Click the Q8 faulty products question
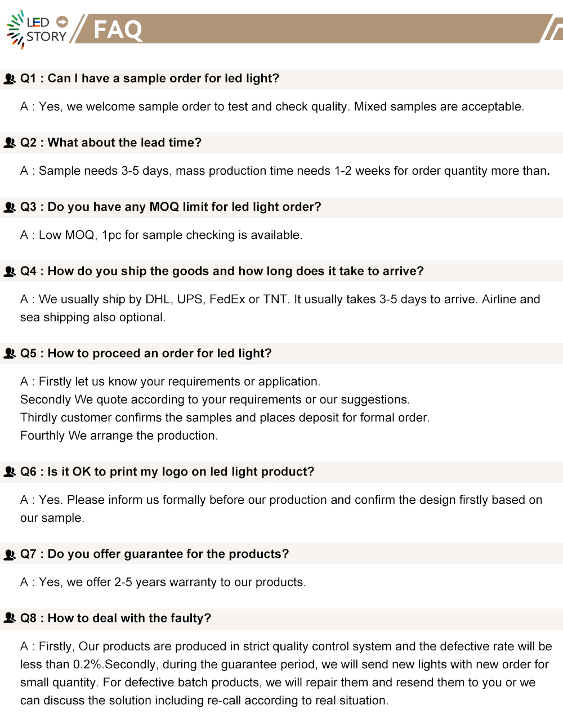Viewport: 563px width, 728px height. coord(281,619)
